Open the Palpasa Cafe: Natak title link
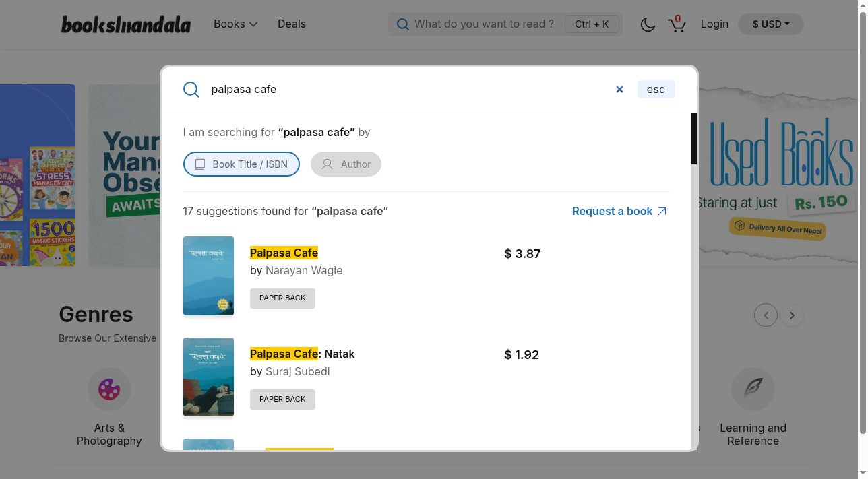The height and width of the screenshot is (479, 868). coord(302,354)
